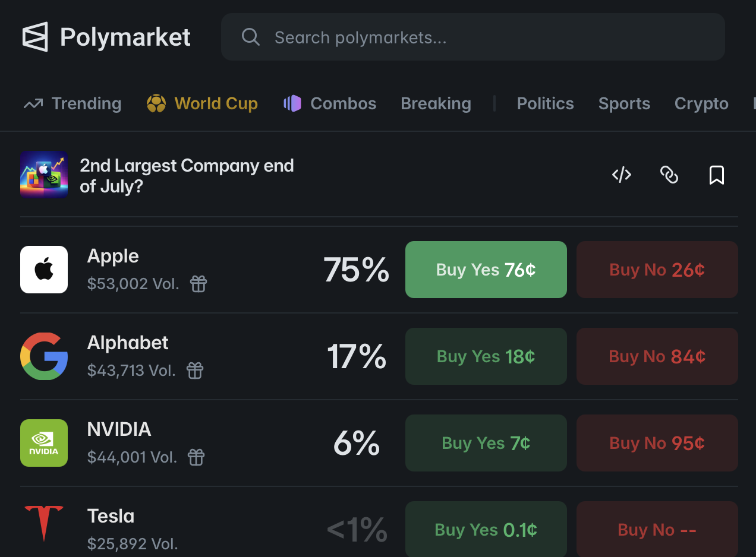The height and width of the screenshot is (557, 756).
Task: Buy Yes on NVIDIA at 7¢
Action: coord(486,443)
